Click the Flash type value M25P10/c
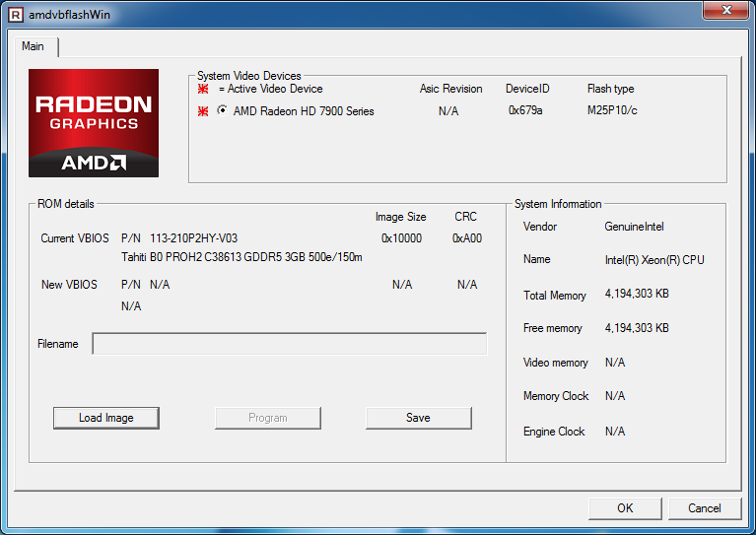 coord(612,110)
